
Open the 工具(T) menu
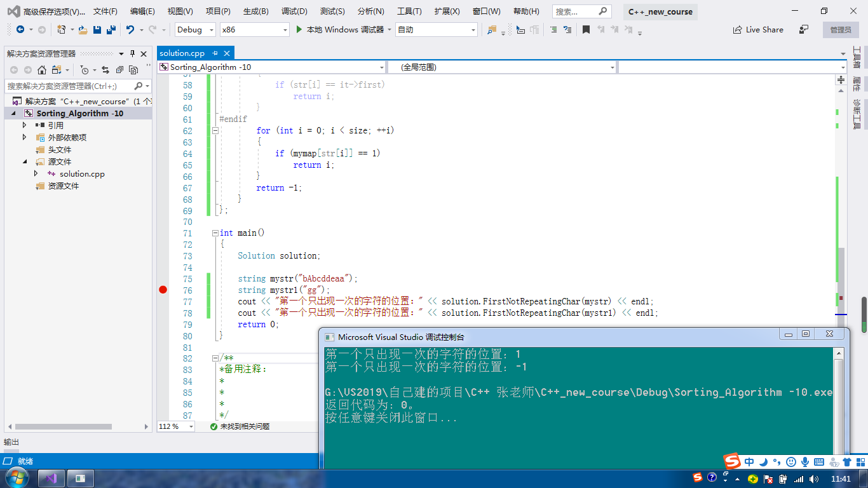click(409, 11)
